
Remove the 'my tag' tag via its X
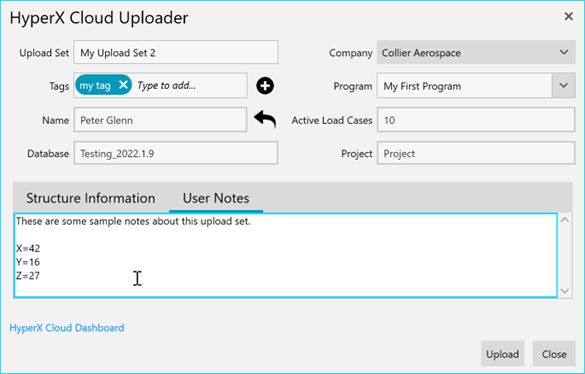123,85
